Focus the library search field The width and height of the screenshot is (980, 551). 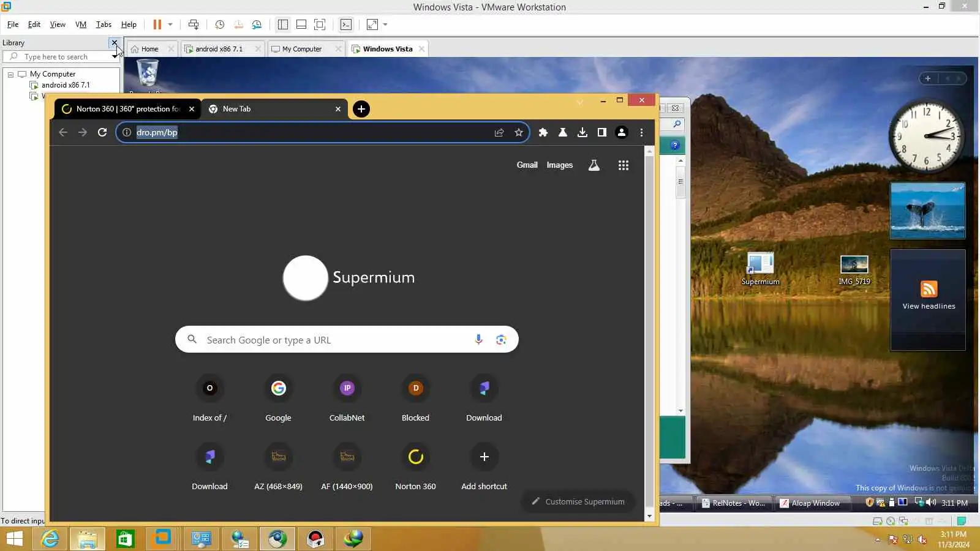60,57
